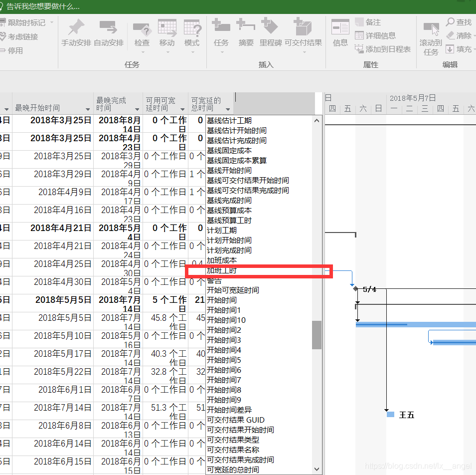Insert a Summary (摘要) task
Screen dimensions: 476x475
[x=246, y=25]
